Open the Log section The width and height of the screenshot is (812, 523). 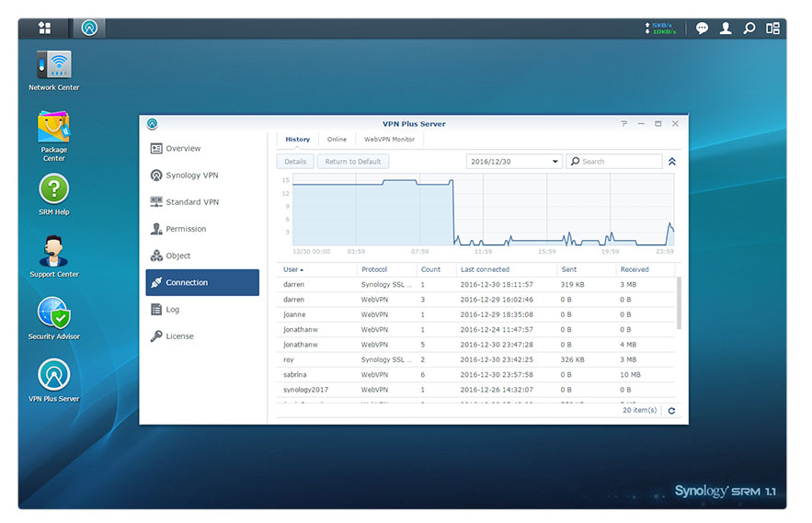coord(202,310)
